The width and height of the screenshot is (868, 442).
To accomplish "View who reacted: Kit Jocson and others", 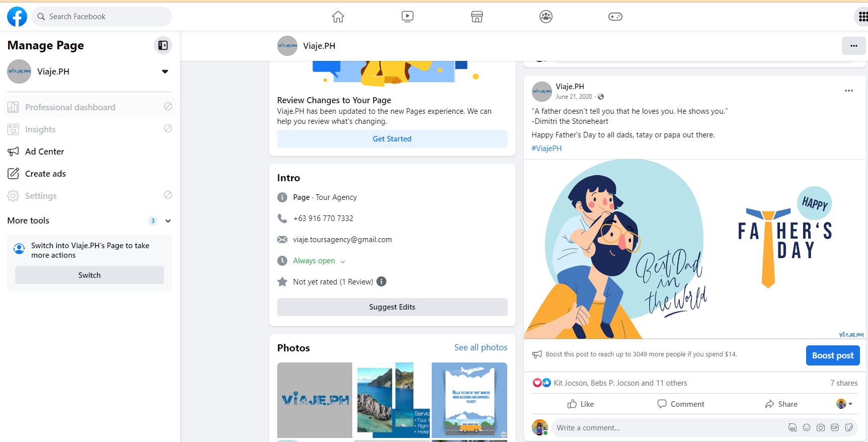I will pyautogui.click(x=620, y=383).
